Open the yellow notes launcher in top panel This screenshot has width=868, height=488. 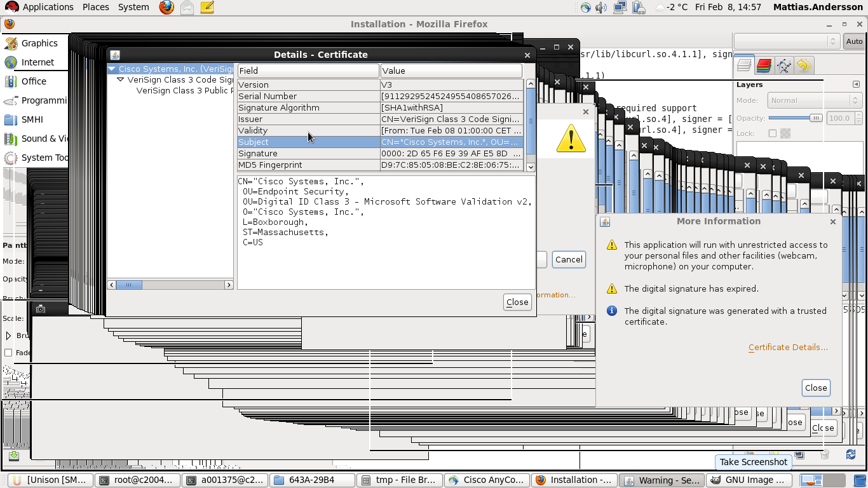[x=207, y=8]
